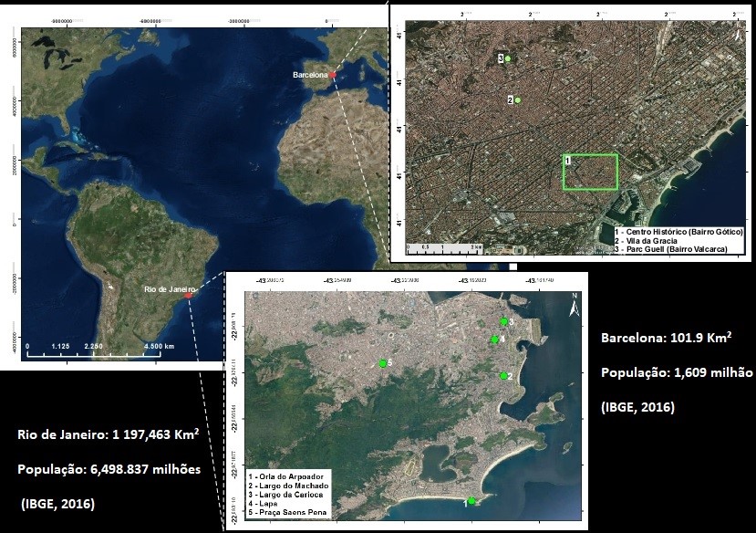
Task: Click green marker 3 on Rio map
Action: (503, 321)
